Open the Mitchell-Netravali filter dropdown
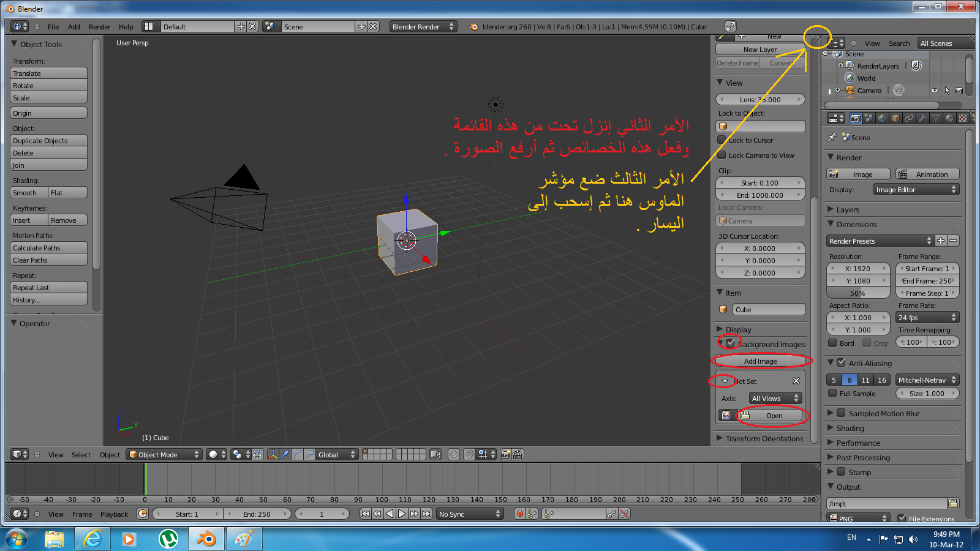The height and width of the screenshot is (551, 980). [x=927, y=380]
